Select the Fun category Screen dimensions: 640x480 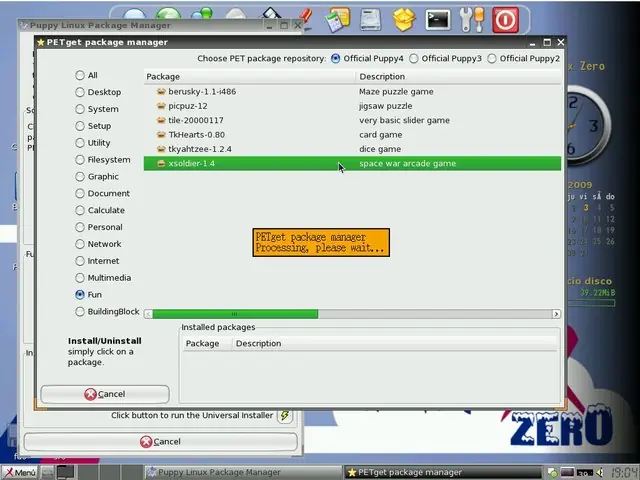(x=89, y=295)
